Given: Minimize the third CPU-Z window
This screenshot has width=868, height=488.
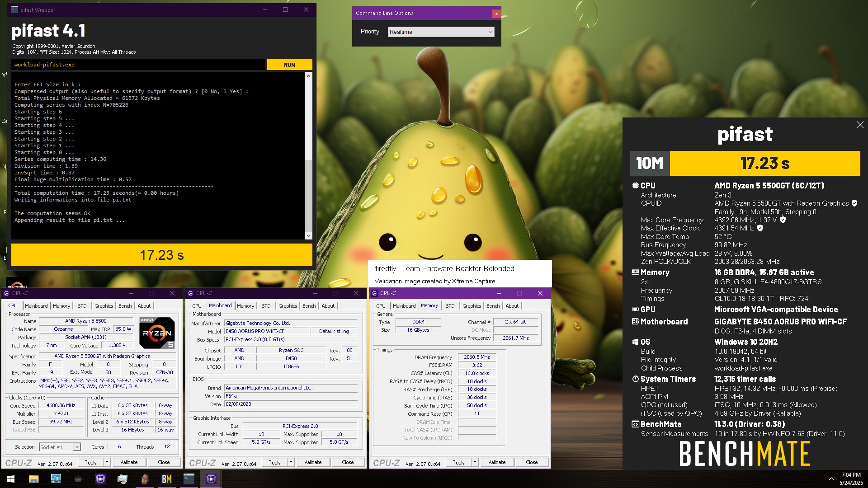Looking at the screenshot, I should 499,293.
